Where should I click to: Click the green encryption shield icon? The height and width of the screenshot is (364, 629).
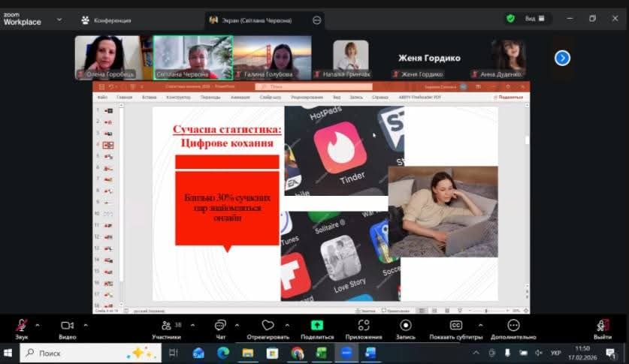[x=511, y=19]
